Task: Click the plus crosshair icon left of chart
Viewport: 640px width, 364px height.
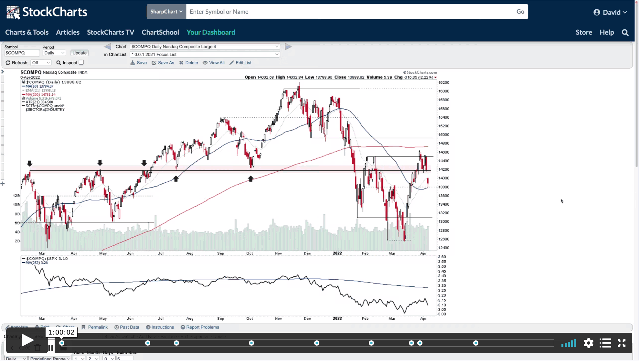Action: point(3,184)
